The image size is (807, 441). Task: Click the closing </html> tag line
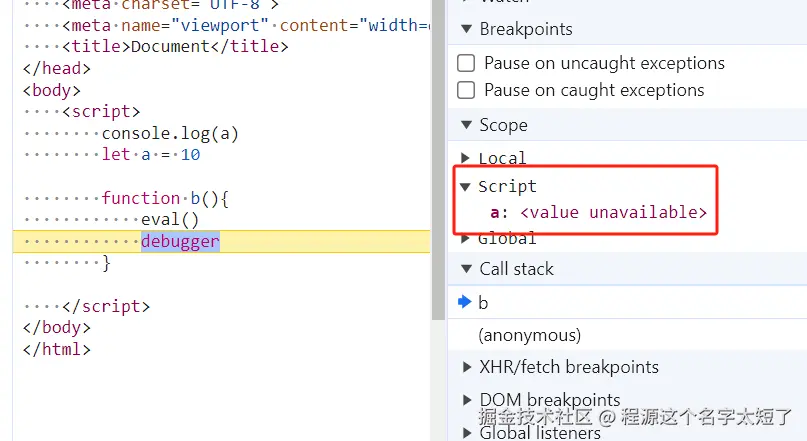(57, 349)
